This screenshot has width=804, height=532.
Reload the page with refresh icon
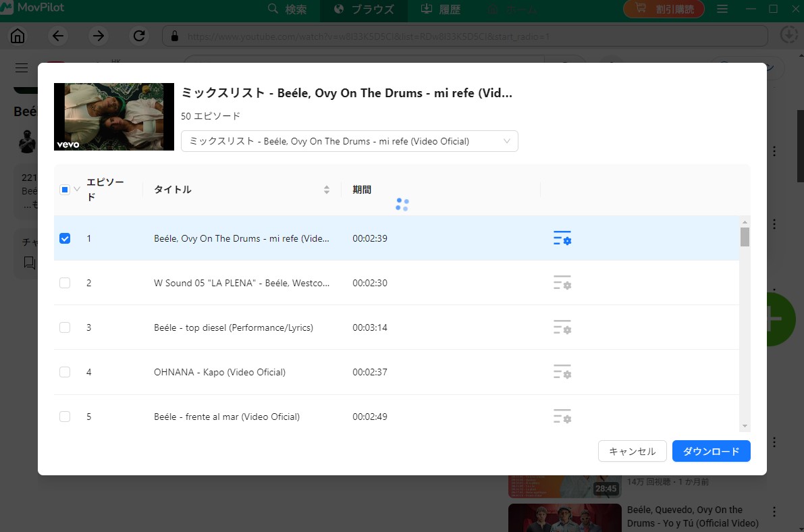[139, 36]
